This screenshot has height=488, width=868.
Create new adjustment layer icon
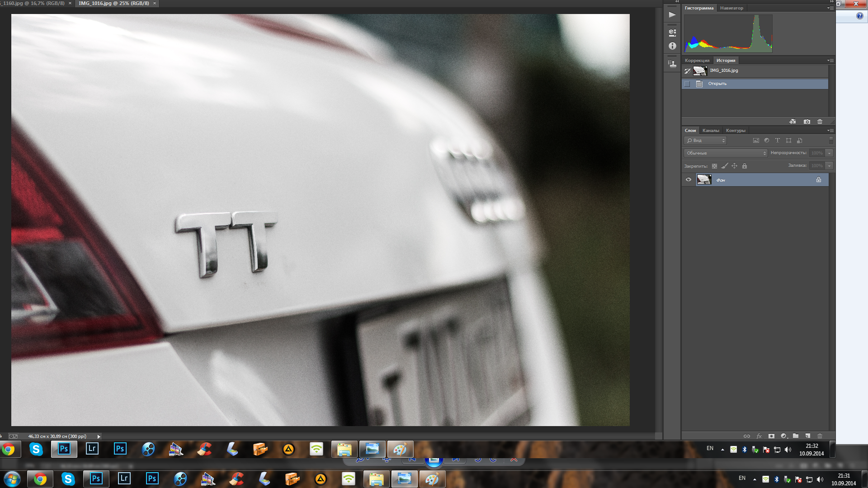coord(784,436)
